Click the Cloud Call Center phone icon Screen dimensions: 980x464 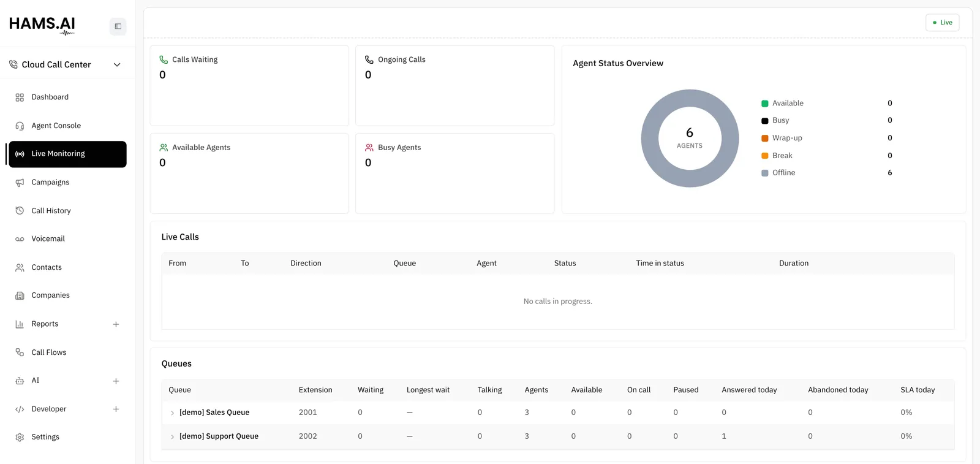click(13, 64)
